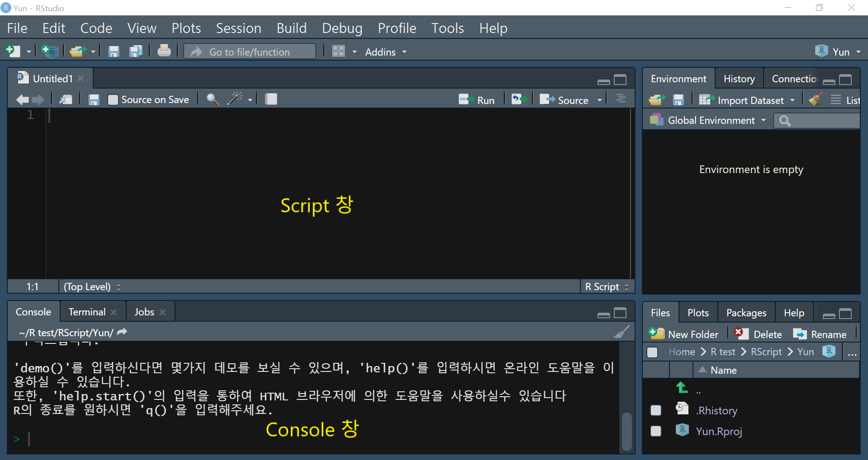Expand the Source options dropdown arrow
Image resolution: width=868 pixels, height=460 pixels.
click(x=600, y=100)
